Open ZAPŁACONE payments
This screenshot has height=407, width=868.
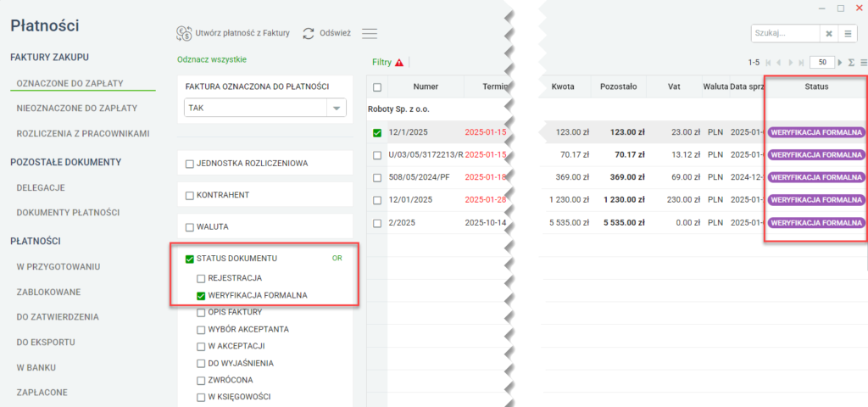42,393
